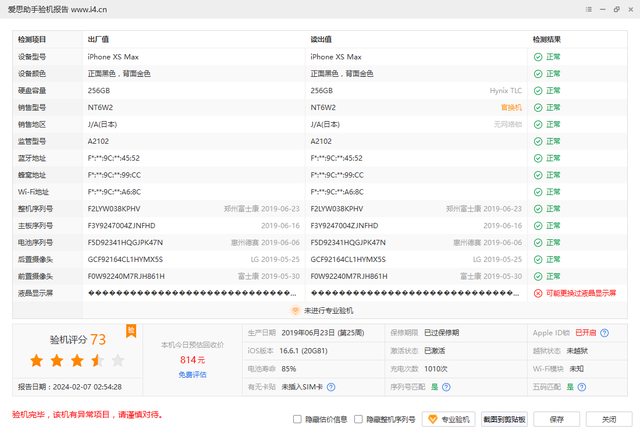The image size is (640, 436).
Task: Click 截图到剪贴板 to copy screenshot
Action: coord(504,419)
